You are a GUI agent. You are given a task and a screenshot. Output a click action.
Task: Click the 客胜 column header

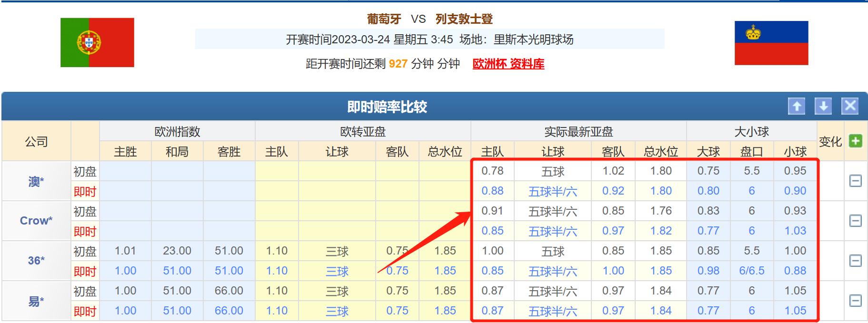[229, 152]
